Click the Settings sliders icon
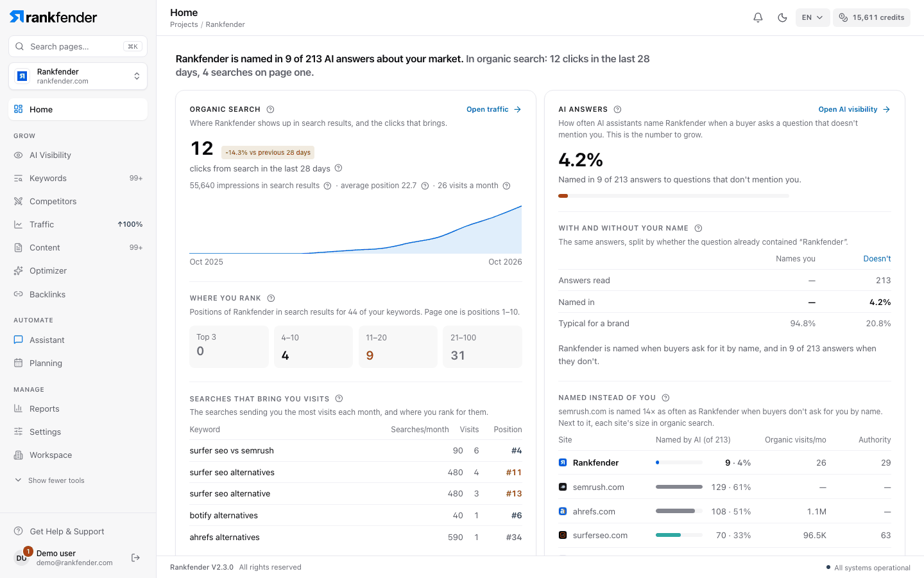The height and width of the screenshot is (578, 924). 18,432
